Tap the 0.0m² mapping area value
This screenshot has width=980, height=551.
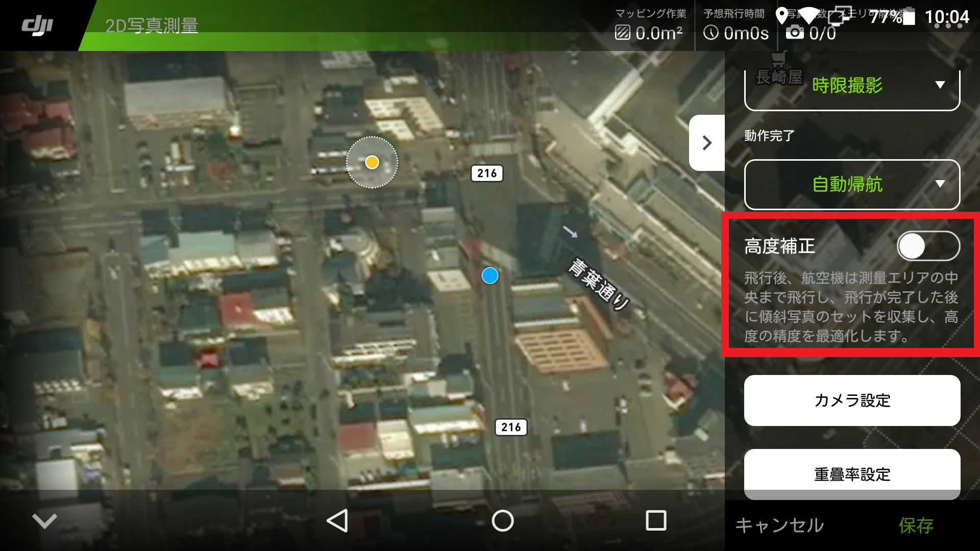point(659,33)
